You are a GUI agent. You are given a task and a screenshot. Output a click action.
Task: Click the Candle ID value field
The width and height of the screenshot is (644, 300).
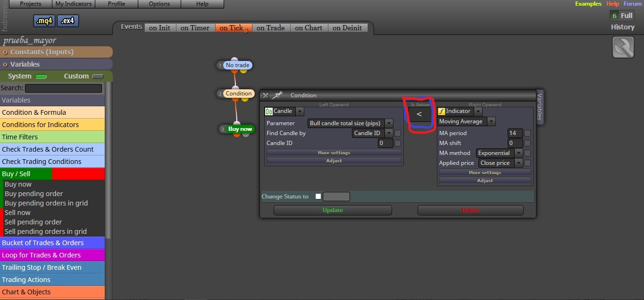(385, 143)
